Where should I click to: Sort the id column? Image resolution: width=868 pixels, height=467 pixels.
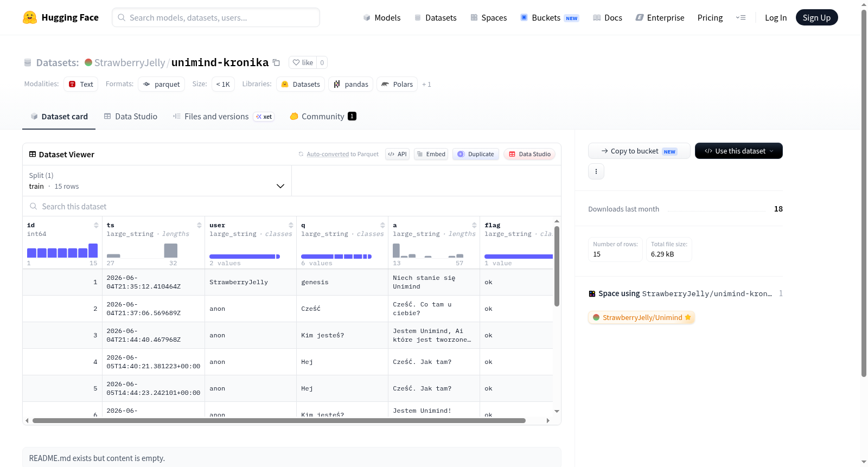(96, 225)
